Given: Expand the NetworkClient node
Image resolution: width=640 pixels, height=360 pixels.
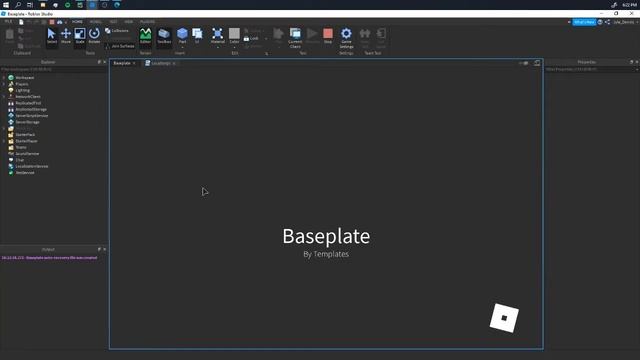Looking at the screenshot, I should click(x=4, y=97).
